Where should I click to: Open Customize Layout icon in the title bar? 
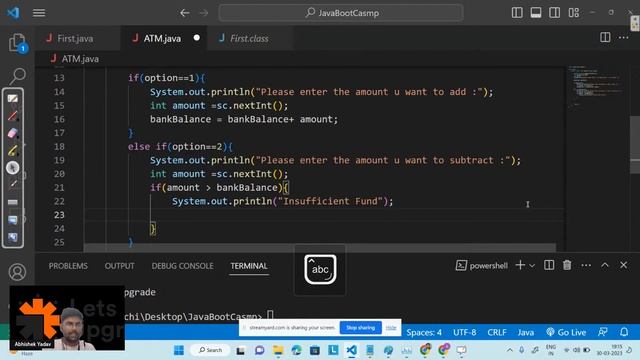[x=573, y=13]
